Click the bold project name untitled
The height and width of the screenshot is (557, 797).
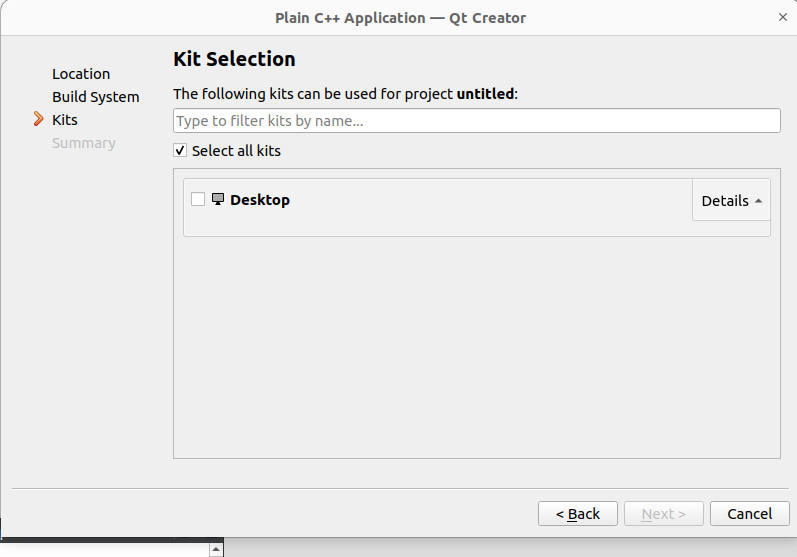(486, 94)
